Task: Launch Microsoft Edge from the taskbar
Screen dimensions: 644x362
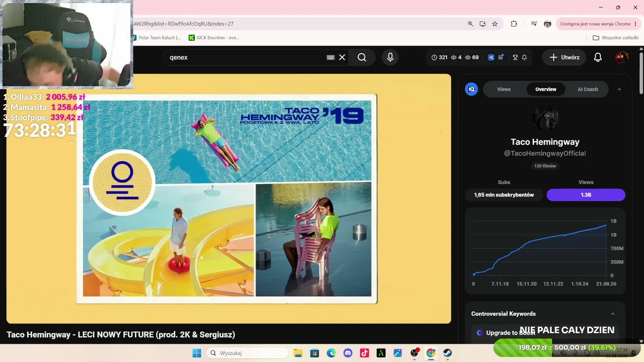Action: click(331, 353)
